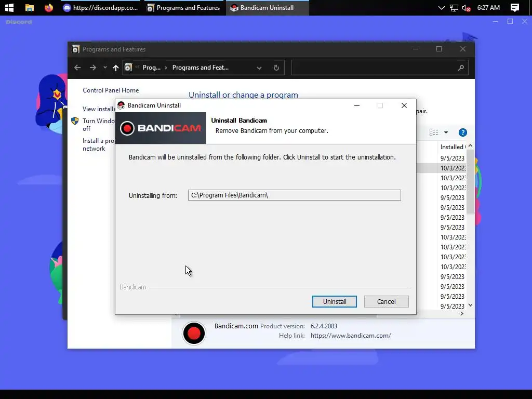This screenshot has width=532, height=399.
Task: Click muted volume tray icon
Action: click(466, 7)
